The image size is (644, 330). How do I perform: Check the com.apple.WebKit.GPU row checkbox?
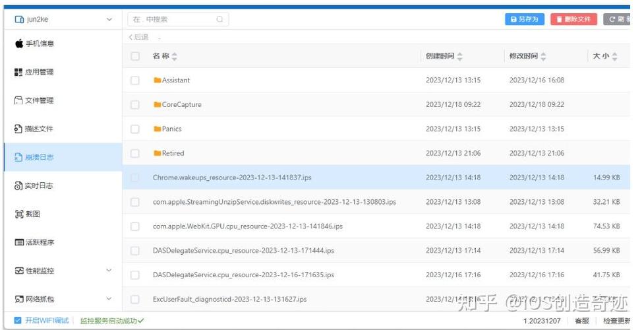point(135,226)
